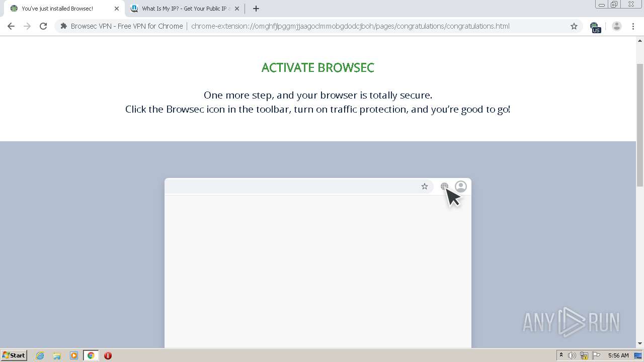
Task: Select the Chrome taskbar button
Action: point(91,355)
